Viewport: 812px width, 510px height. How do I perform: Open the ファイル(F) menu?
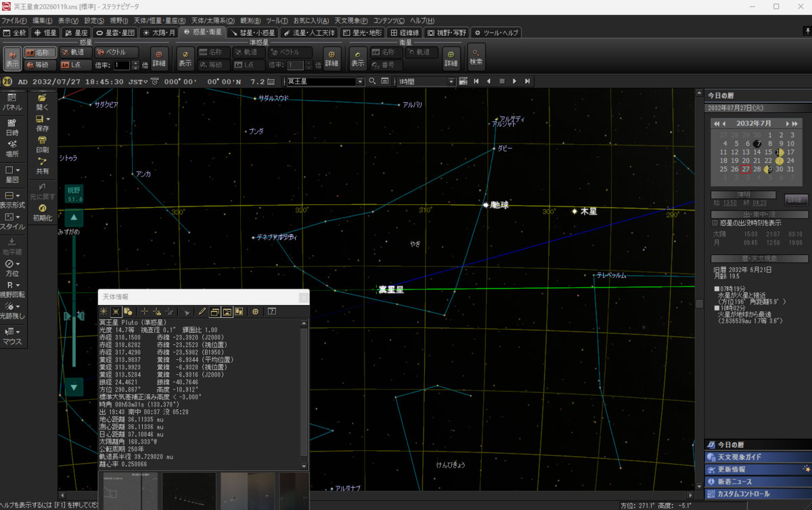pyautogui.click(x=14, y=21)
